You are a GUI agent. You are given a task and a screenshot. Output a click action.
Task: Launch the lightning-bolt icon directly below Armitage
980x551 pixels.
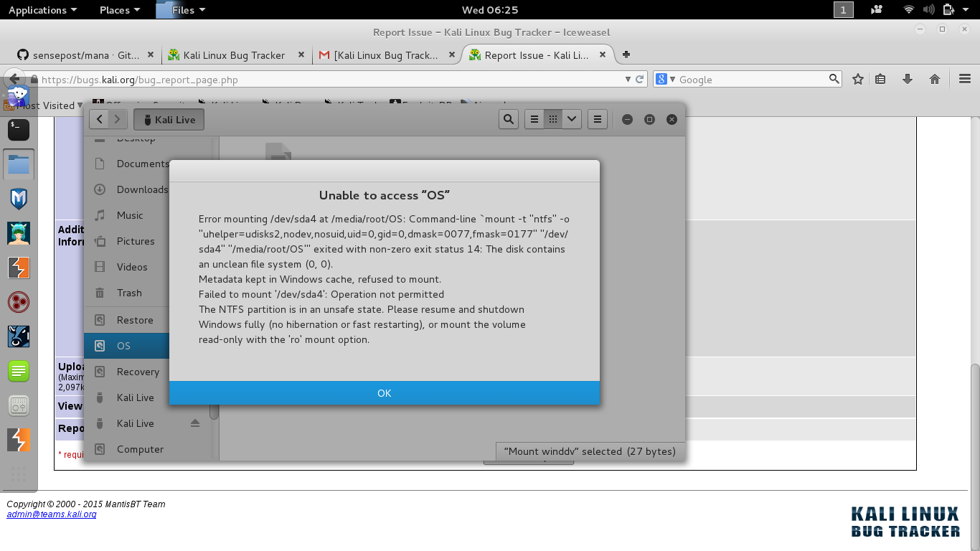click(x=19, y=268)
